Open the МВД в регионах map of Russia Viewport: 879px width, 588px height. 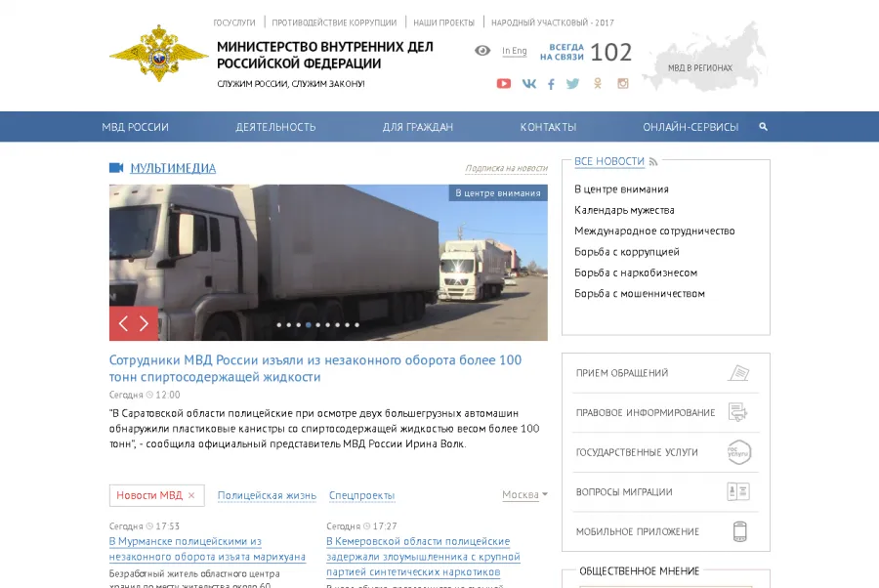pos(706,58)
